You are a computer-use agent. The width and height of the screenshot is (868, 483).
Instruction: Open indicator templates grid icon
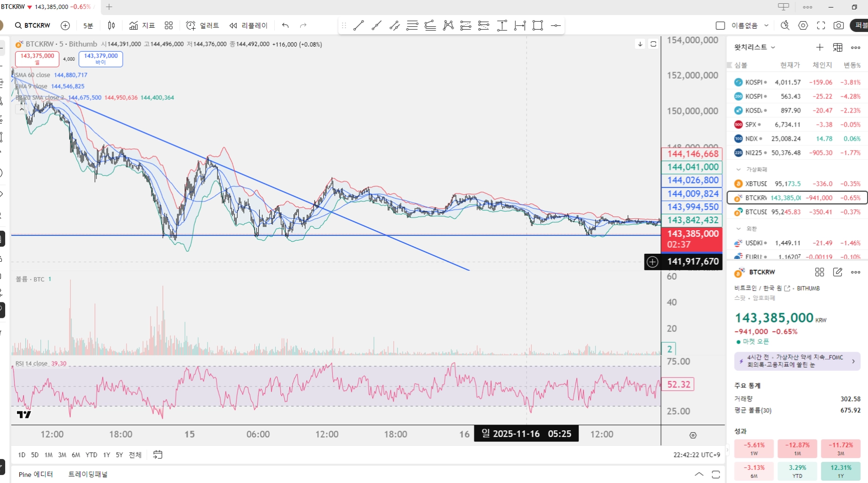169,25
